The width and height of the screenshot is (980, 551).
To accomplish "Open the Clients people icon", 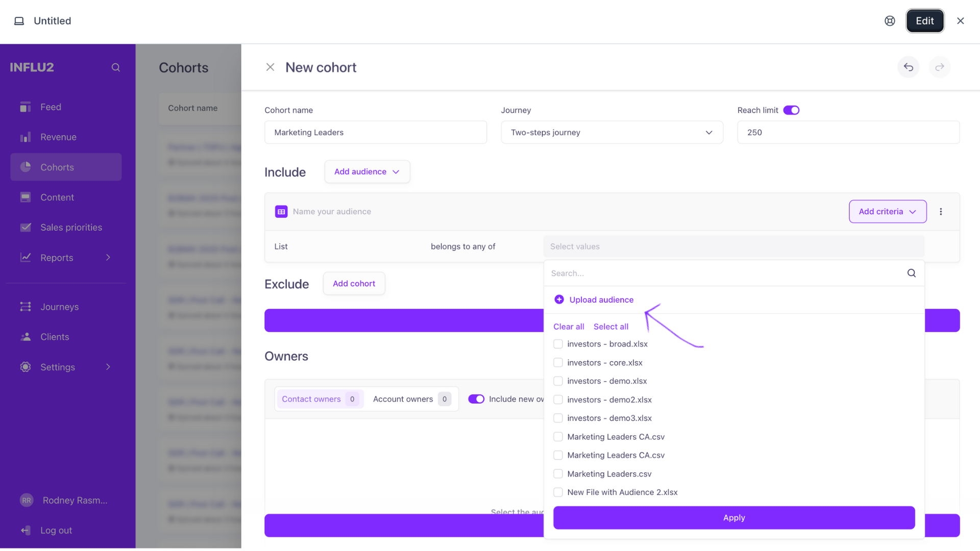I will tap(26, 337).
